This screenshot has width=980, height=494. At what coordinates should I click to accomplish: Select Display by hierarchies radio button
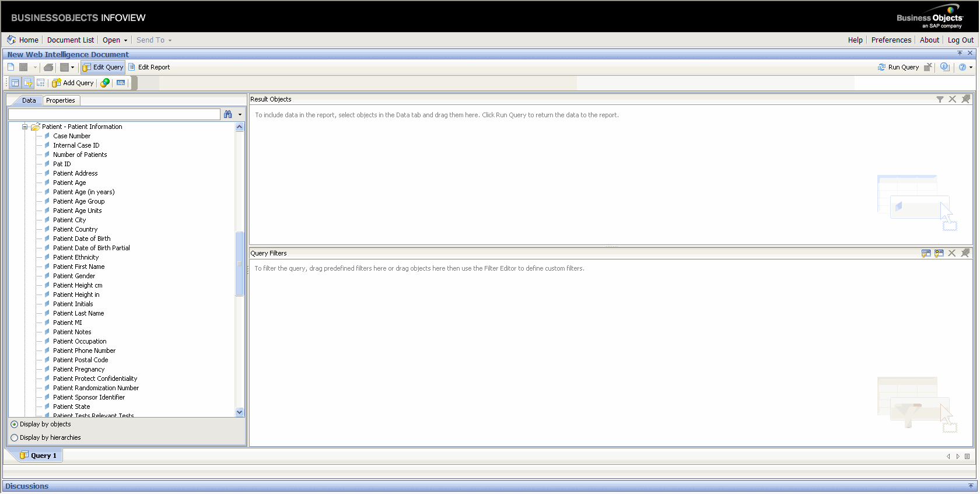(15, 438)
